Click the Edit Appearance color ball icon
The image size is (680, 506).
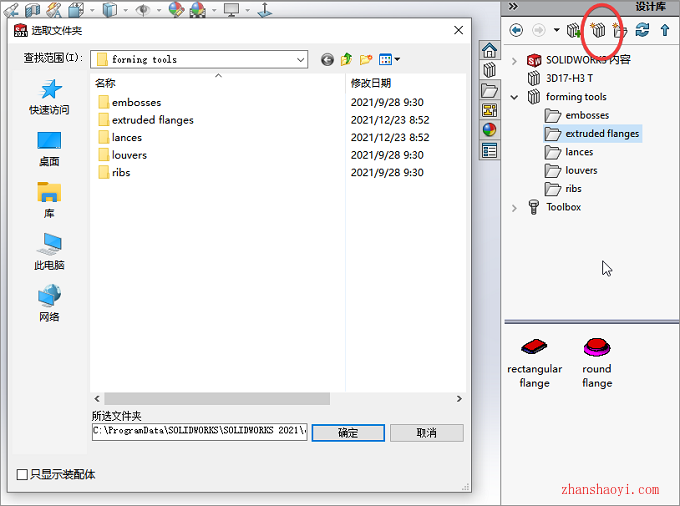pos(176,10)
